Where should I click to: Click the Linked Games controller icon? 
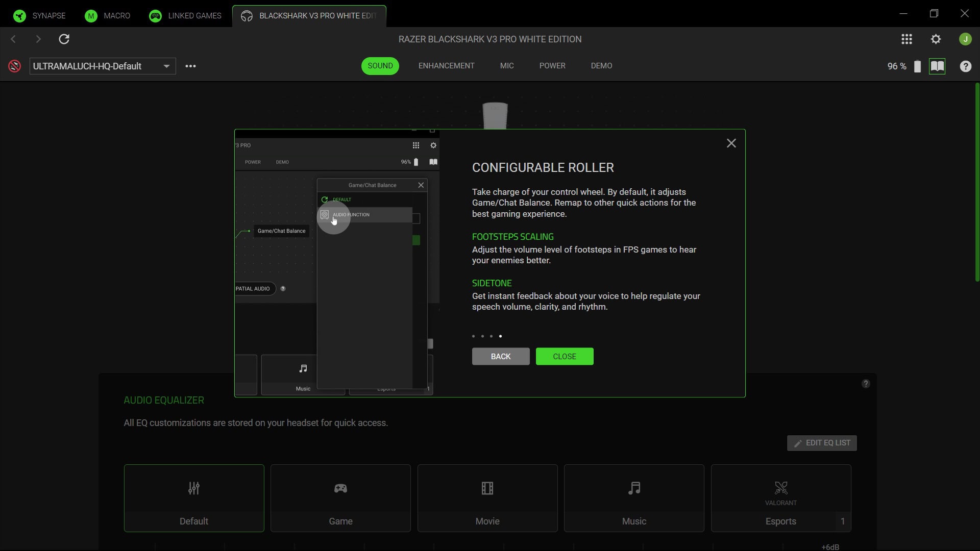point(155,16)
